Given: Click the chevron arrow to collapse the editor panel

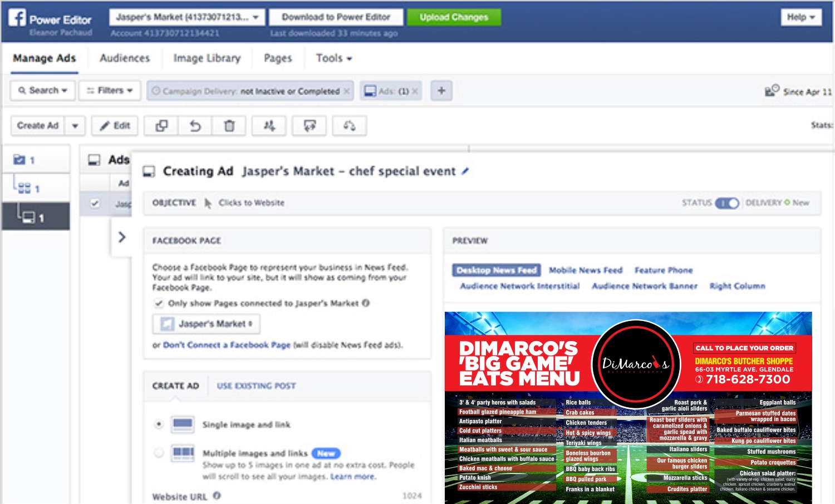Looking at the screenshot, I should coord(122,237).
